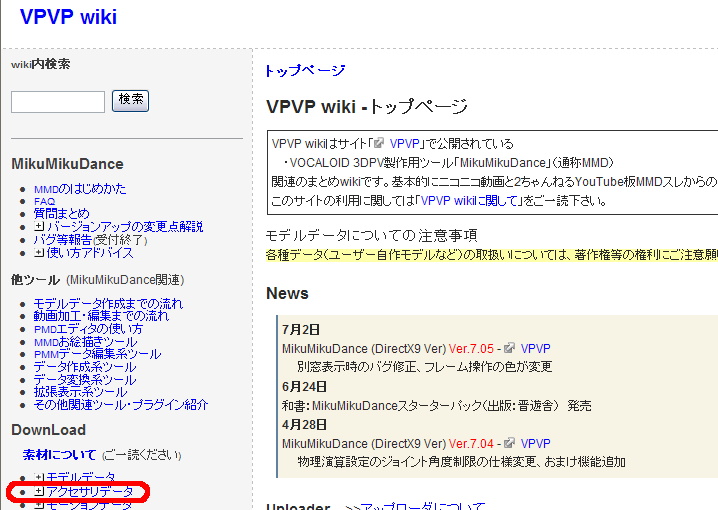Screen dimensions: 718x510
Task: Open データ変換系ツール link
Action: (x=85, y=380)
